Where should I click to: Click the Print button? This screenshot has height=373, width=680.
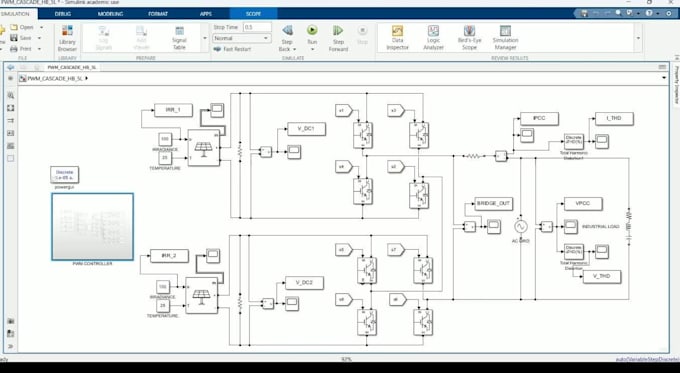(21, 49)
